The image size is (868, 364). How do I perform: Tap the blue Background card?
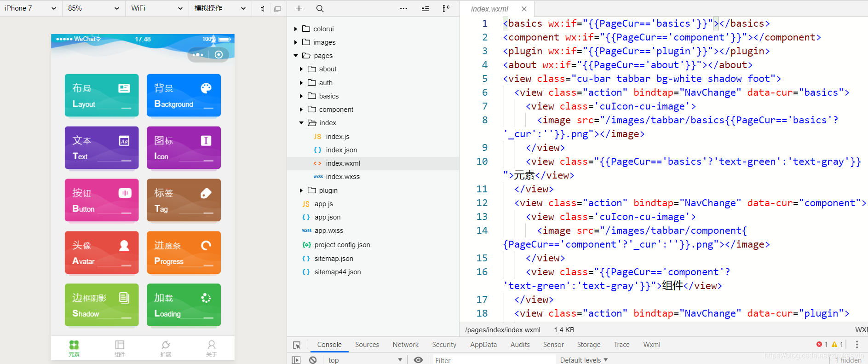click(x=184, y=95)
